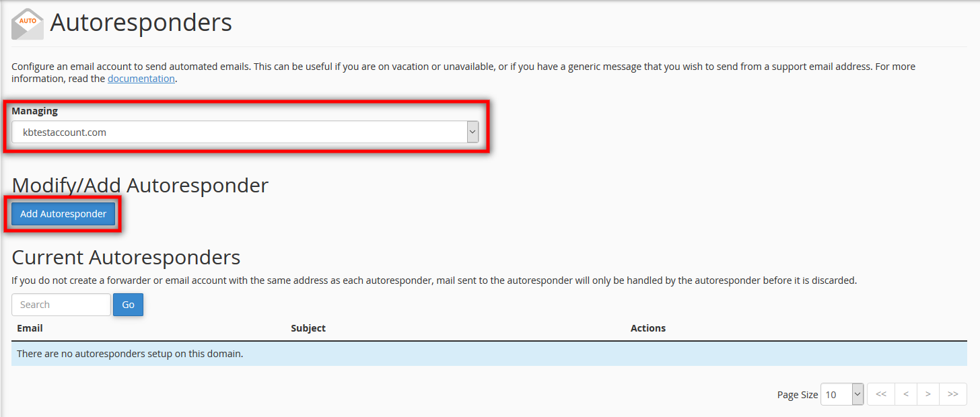Select the 'no autoresponders setup' table row

click(x=489, y=354)
